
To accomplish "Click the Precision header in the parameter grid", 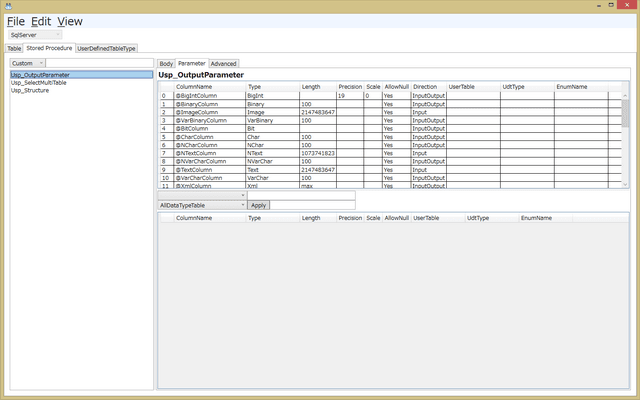I will pos(350,87).
